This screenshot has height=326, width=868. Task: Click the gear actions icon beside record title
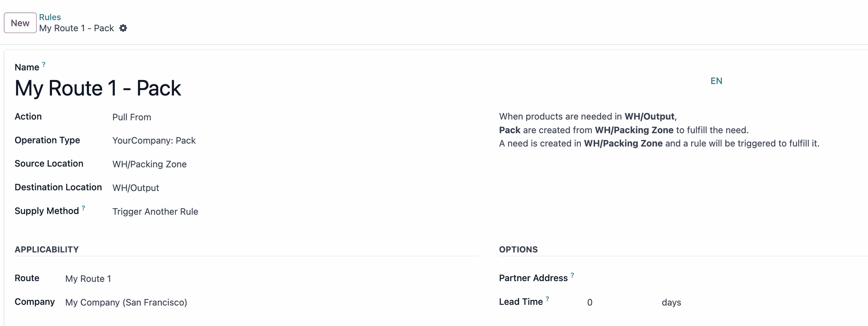[123, 28]
